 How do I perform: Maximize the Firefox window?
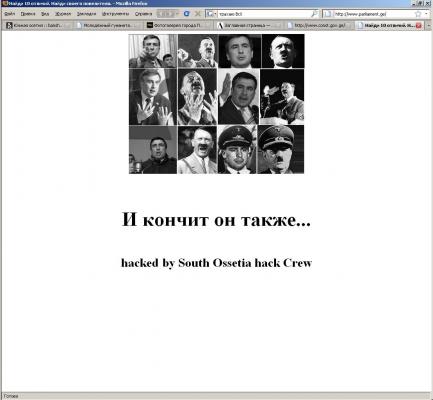(421, 3)
